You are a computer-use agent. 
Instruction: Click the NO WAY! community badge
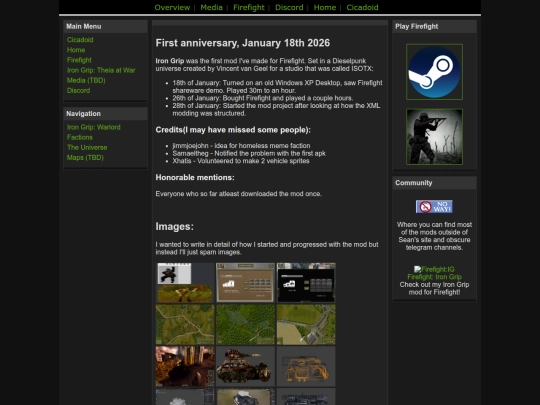pyautogui.click(x=434, y=207)
